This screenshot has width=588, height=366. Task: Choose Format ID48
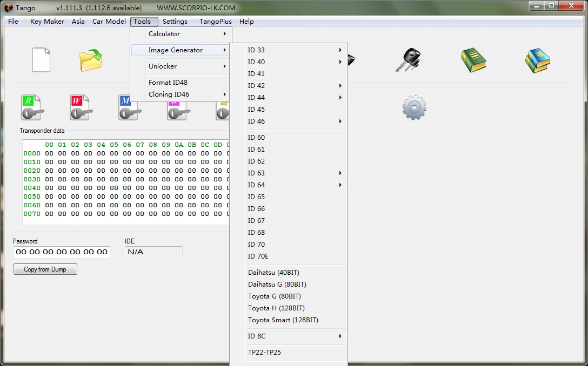(181, 83)
